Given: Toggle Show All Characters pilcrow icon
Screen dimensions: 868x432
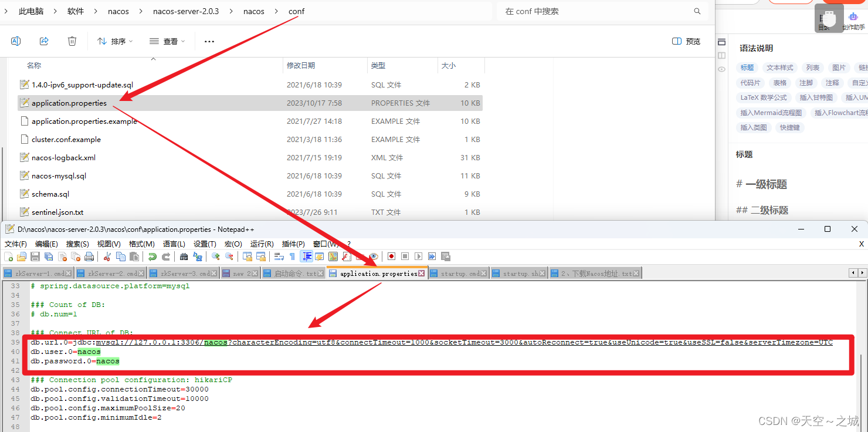Looking at the screenshot, I should click(x=292, y=256).
